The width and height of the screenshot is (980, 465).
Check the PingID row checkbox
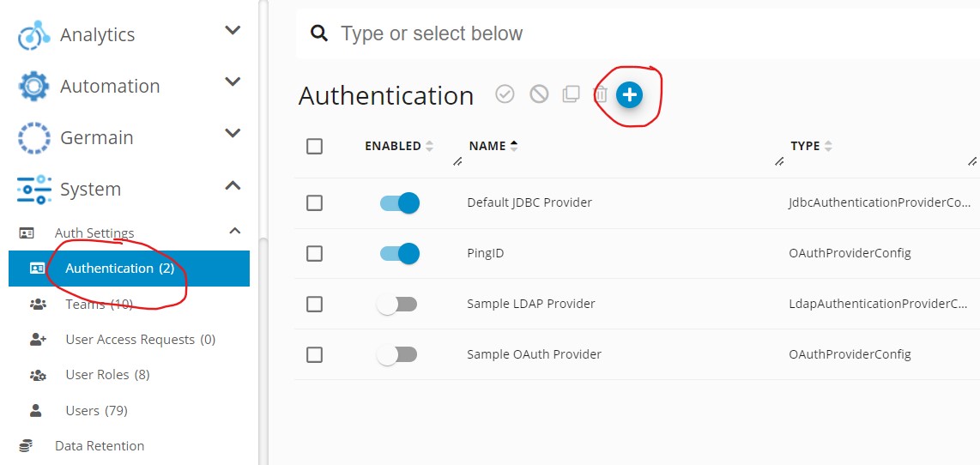pos(315,253)
